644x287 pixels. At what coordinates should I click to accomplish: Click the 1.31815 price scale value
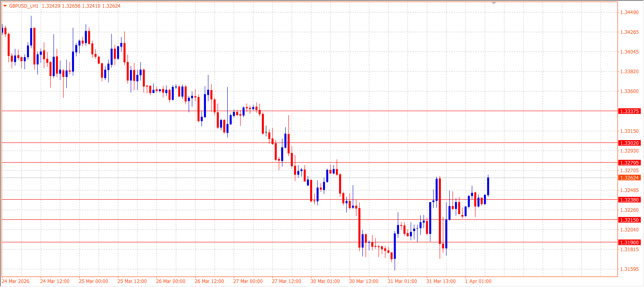coord(629,250)
